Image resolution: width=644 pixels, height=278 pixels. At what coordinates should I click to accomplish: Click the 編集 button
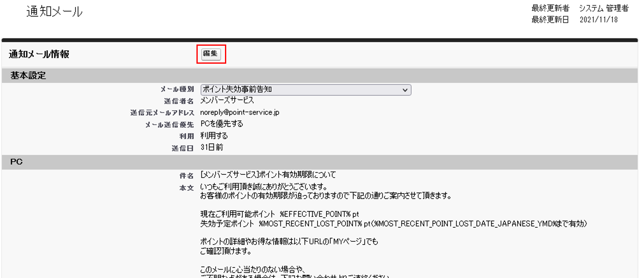211,54
